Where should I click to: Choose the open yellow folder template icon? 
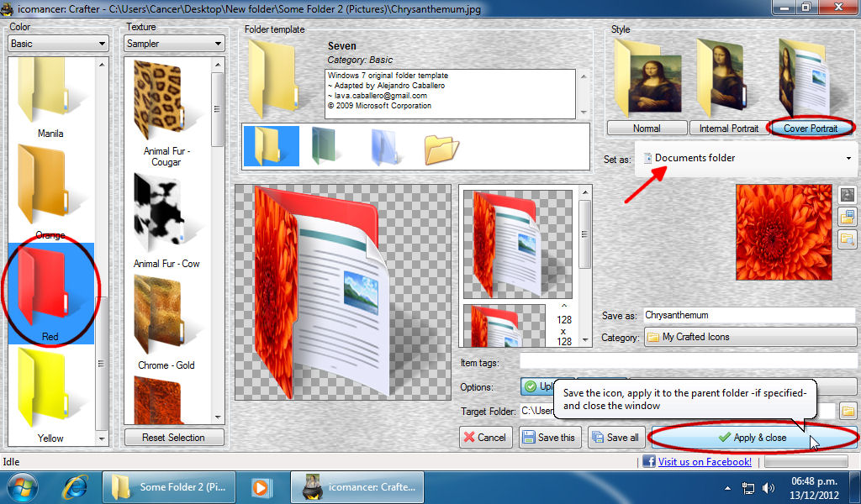tap(441, 150)
